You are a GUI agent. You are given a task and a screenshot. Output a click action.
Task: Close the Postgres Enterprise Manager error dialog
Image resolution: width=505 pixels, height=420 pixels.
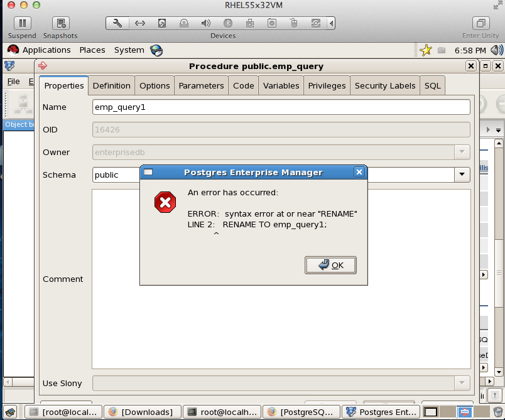pos(359,172)
